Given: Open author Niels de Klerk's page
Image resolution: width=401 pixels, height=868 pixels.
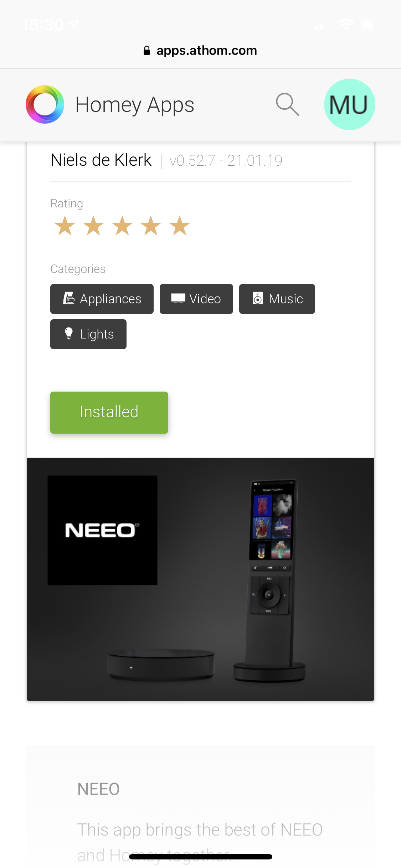Looking at the screenshot, I should click(x=101, y=160).
